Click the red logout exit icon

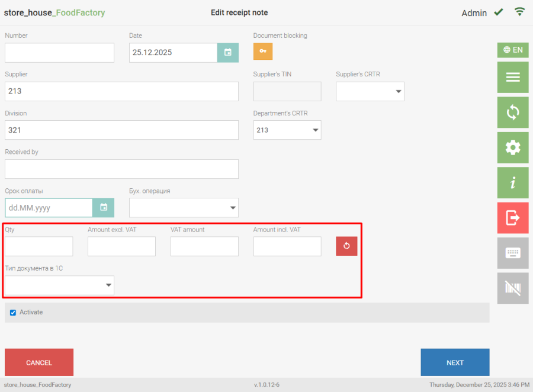[x=512, y=218]
